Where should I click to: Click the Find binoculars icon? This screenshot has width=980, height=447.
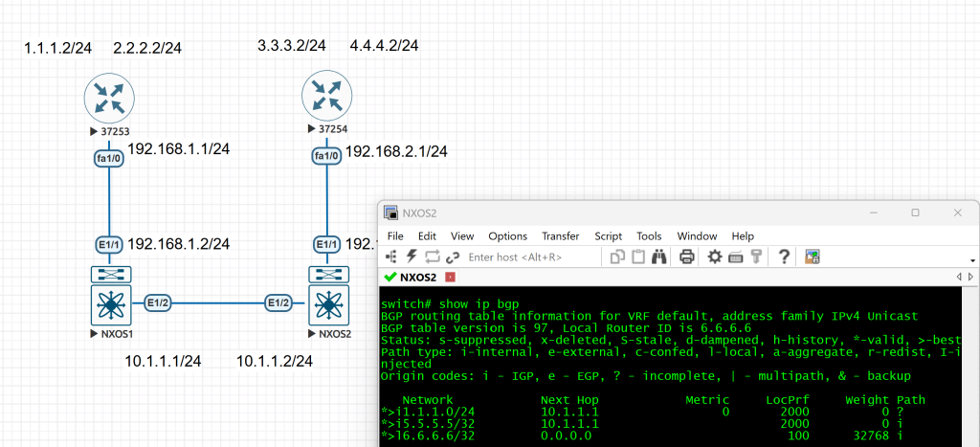659,257
